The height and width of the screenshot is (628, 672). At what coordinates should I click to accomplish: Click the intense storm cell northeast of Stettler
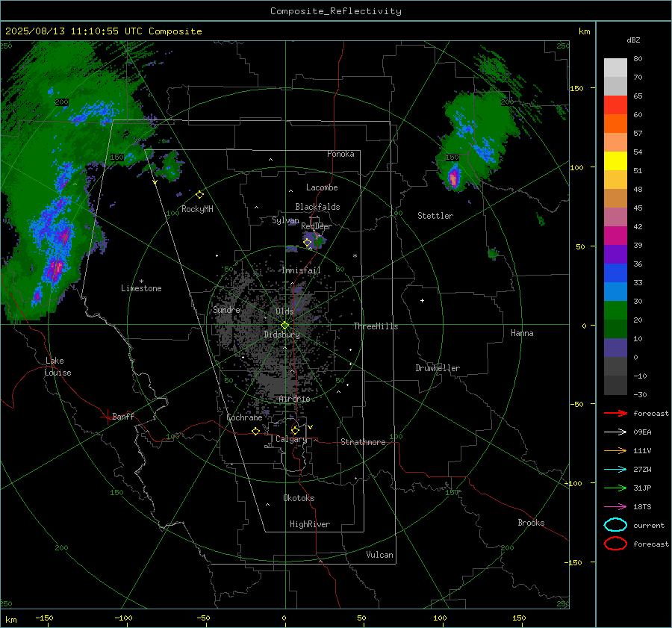(x=453, y=178)
